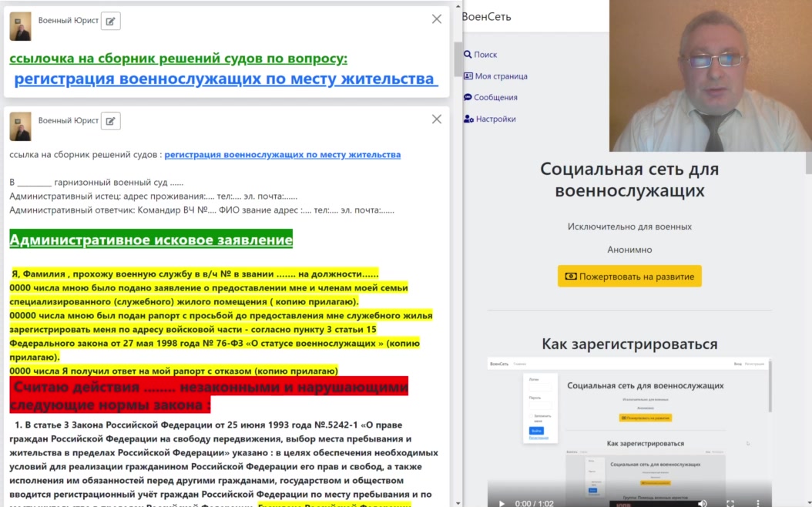Click the money icon on the donate button
The image size is (812, 507).
pos(570,277)
